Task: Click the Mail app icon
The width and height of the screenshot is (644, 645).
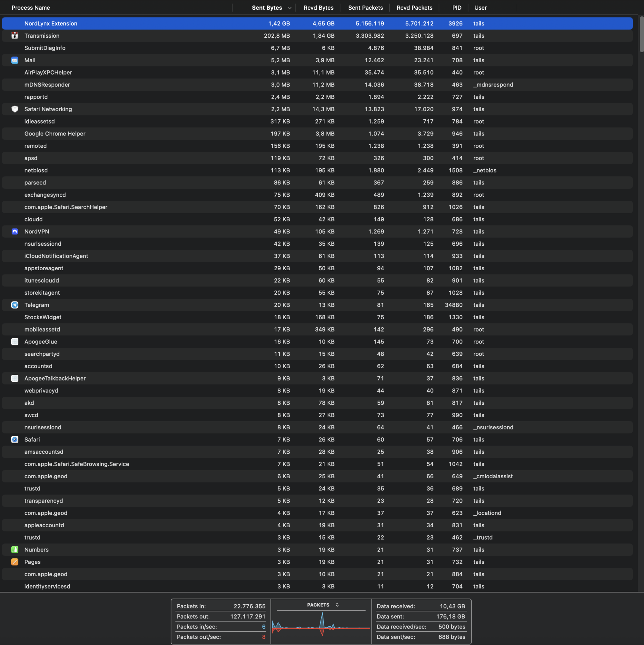Action: 15,60
